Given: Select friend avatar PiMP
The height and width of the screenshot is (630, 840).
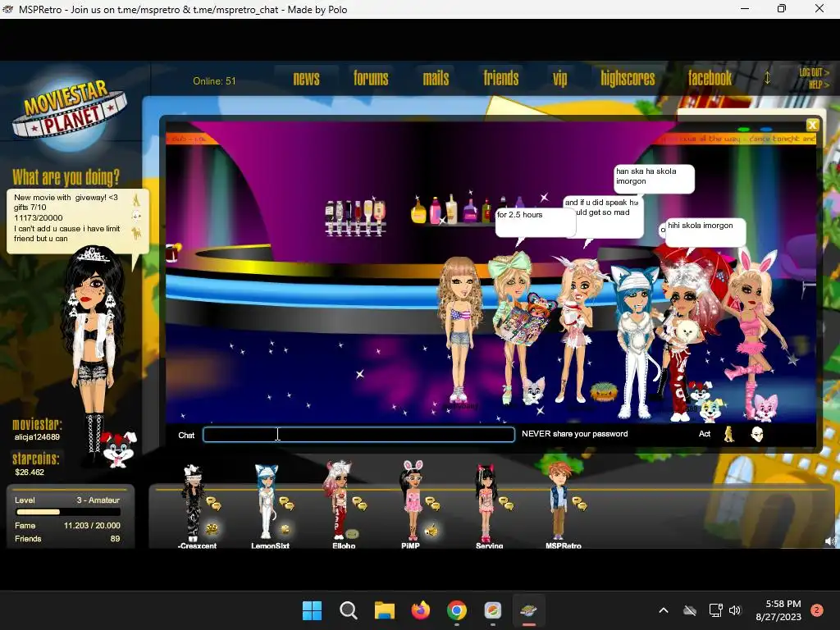Looking at the screenshot, I should (412, 500).
